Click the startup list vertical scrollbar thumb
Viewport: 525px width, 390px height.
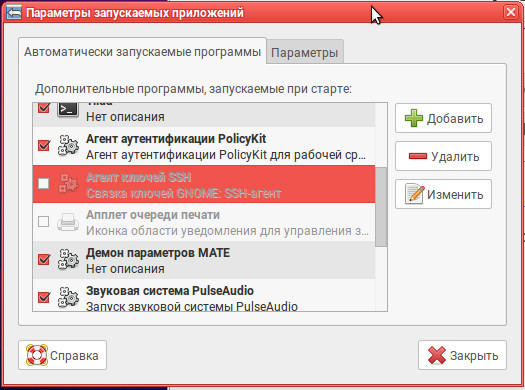[381, 207]
